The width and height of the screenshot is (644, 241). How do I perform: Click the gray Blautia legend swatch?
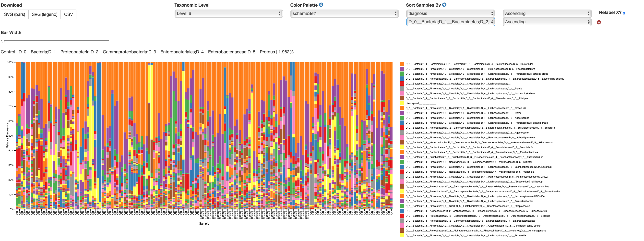[x=402, y=88]
